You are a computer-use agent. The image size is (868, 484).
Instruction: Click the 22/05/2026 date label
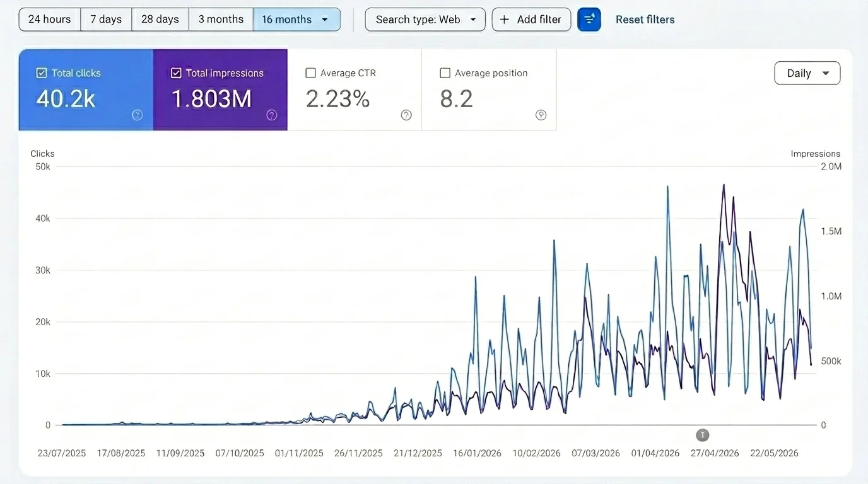[x=774, y=453]
